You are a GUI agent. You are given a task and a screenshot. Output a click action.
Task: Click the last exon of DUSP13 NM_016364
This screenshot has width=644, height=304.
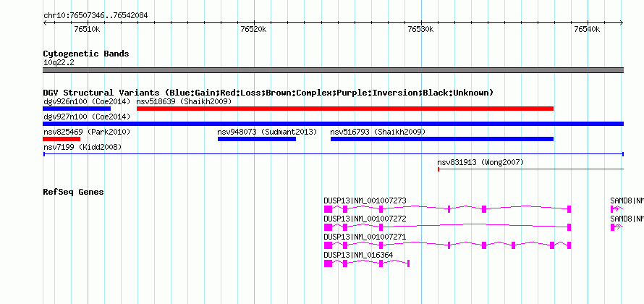408,263
